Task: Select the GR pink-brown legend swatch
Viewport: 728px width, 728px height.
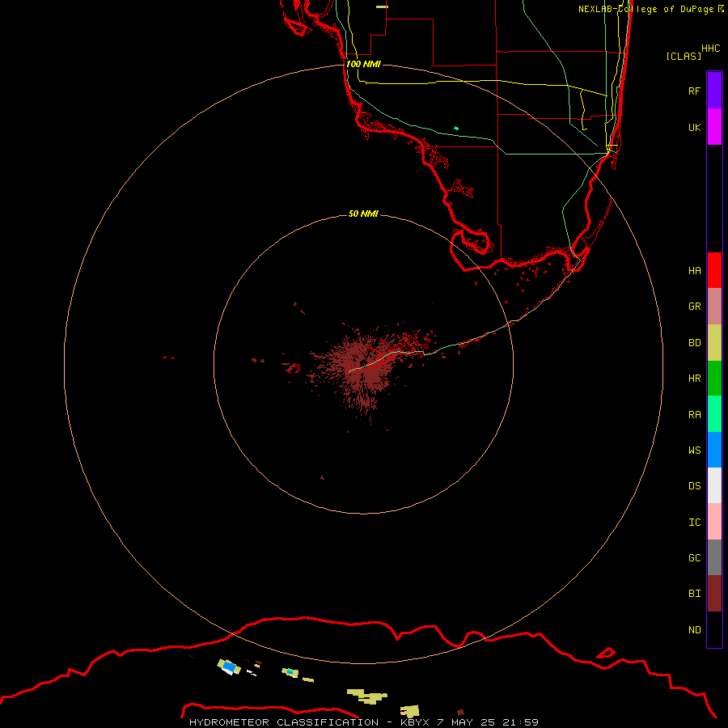Action: pos(714,307)
